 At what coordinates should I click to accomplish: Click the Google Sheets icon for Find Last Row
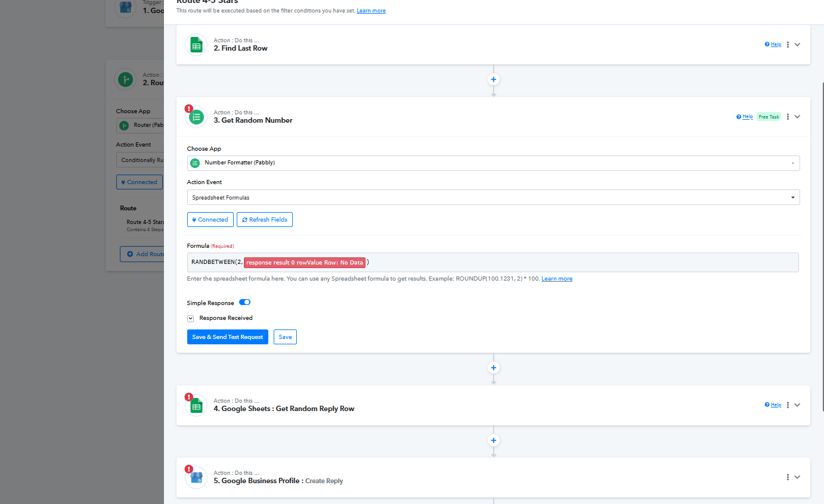(x=196, y=45)
